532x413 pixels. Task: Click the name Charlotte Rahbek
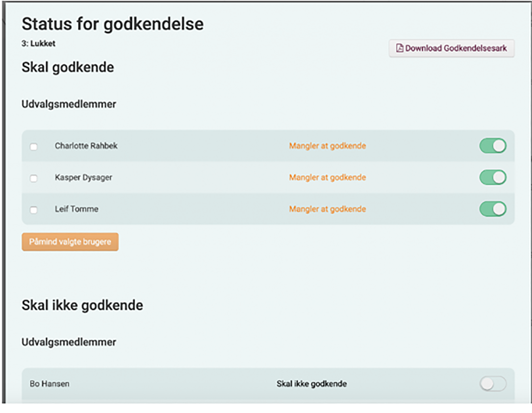click(86, 146)
